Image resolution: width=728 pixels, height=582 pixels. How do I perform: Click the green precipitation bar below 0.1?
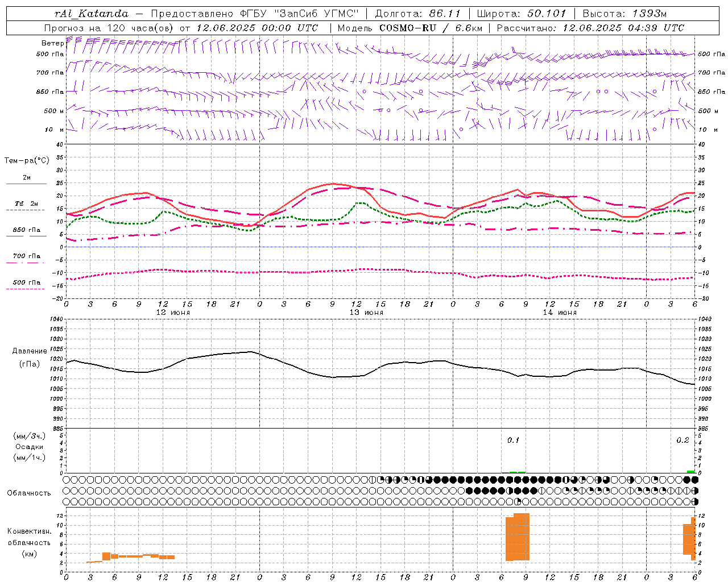pyautogui.click(x=514, y=472)
